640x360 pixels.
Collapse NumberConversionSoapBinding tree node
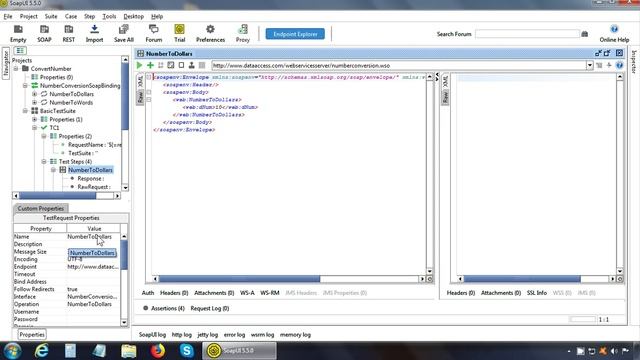(x=25, y=86)
